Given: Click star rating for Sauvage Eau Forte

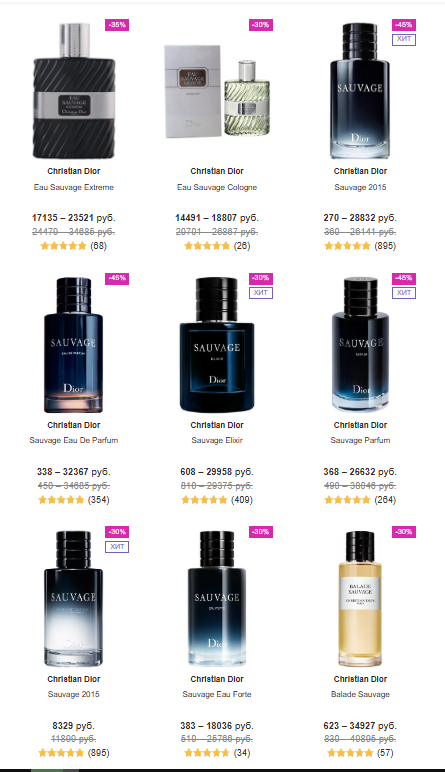Looking at the screenshot, I should [x=207, y=753].
